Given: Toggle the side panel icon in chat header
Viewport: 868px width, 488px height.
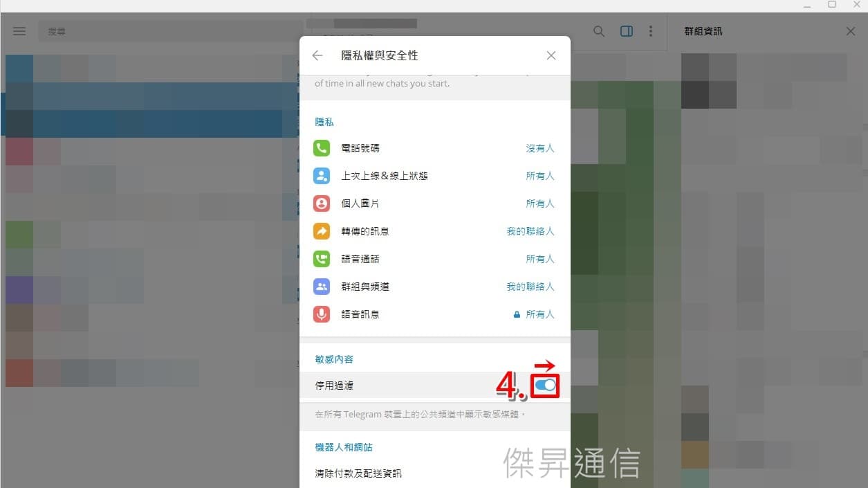Looking at the screenshot, I should (x=627, y=31).
